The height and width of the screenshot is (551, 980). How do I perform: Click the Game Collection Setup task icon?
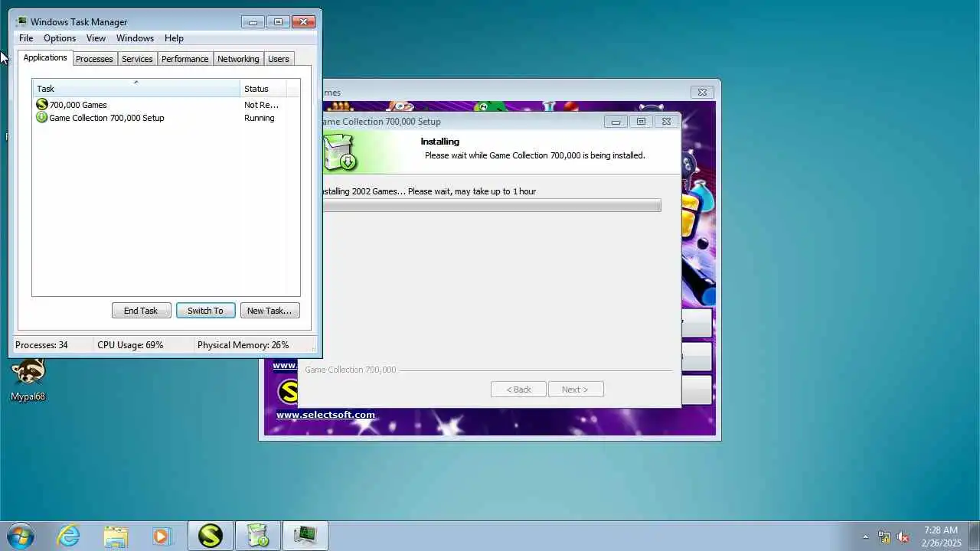pos(42,118)
